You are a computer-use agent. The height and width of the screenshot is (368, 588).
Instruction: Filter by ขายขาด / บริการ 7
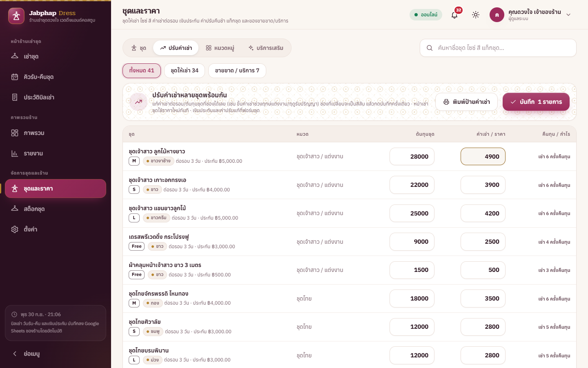237,71
